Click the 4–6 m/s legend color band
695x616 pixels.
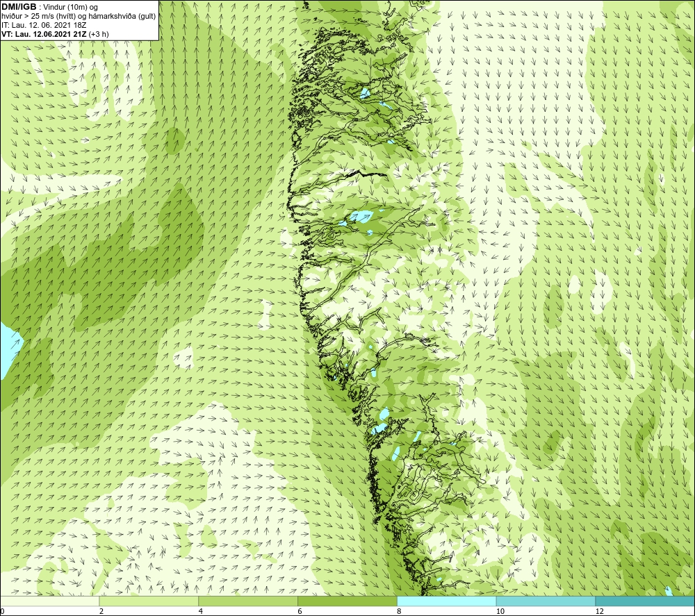coord(248,601)
